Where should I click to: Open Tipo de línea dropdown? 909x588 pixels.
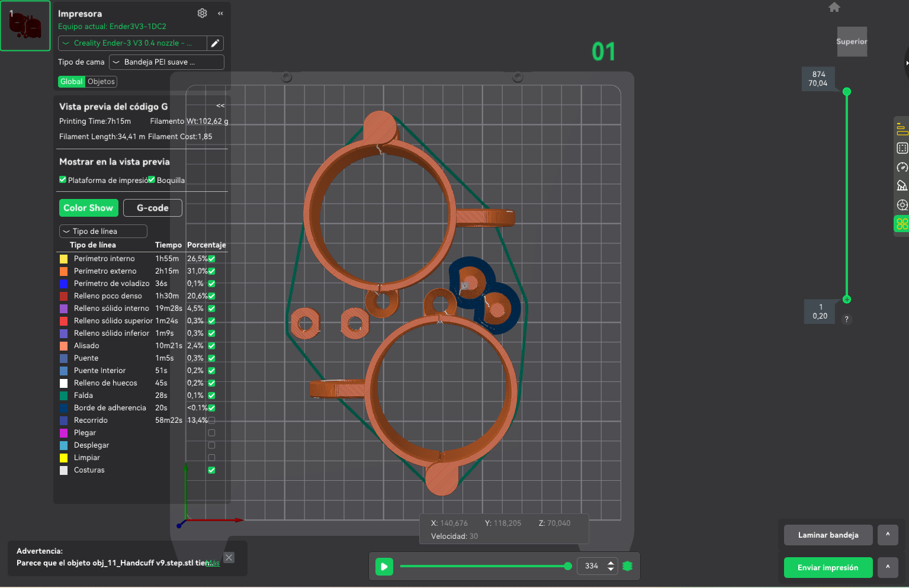pos(103,232)
